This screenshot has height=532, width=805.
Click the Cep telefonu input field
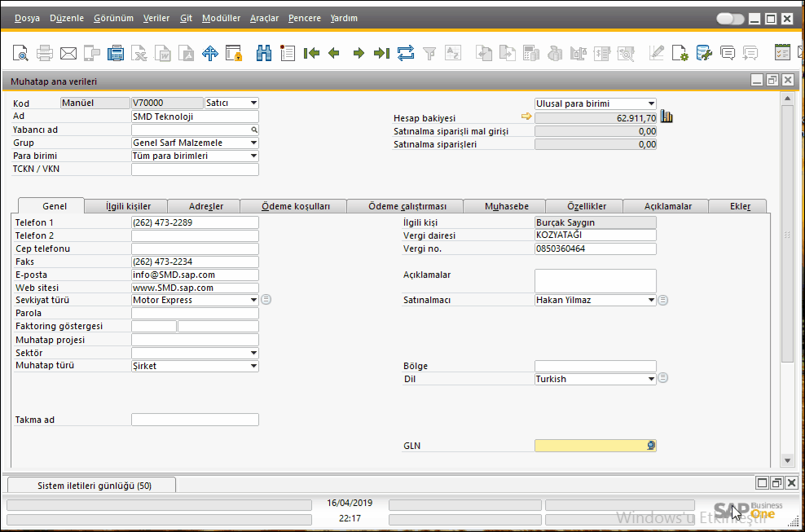[195, 248]
